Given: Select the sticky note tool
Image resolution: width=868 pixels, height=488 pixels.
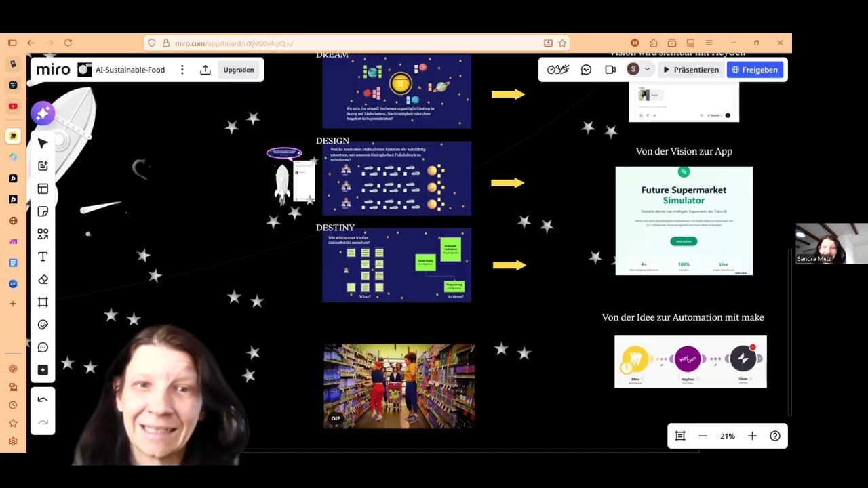Looking at the screenshot, I should click(x=43, y=211).
